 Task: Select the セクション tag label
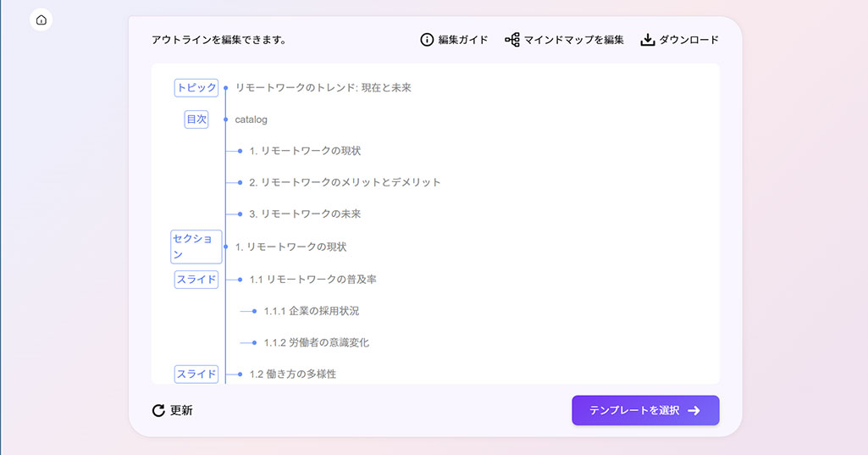point(196,247)
